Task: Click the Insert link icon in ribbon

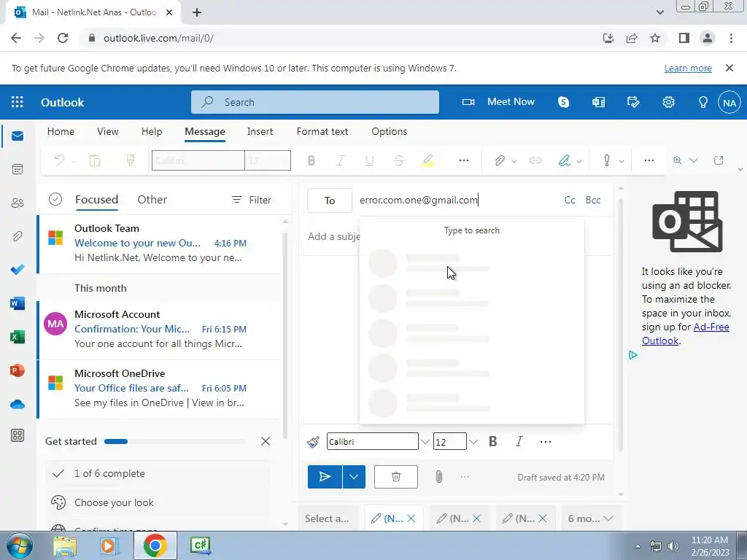Action: pyautogui.click(x=535, y=160)
